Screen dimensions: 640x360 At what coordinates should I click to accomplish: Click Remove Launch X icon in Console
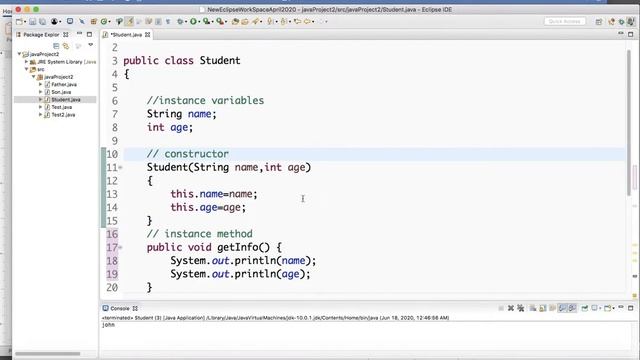pos(511,308)
